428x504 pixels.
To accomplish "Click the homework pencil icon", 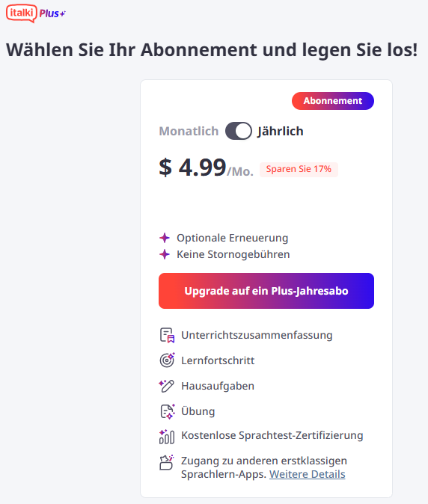I will click(167, 386).
